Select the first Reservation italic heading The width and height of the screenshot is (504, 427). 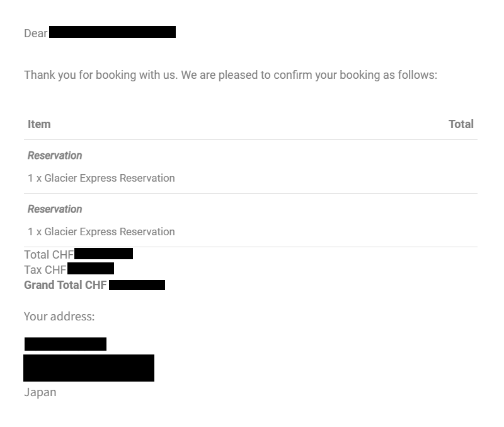[55, 155]
